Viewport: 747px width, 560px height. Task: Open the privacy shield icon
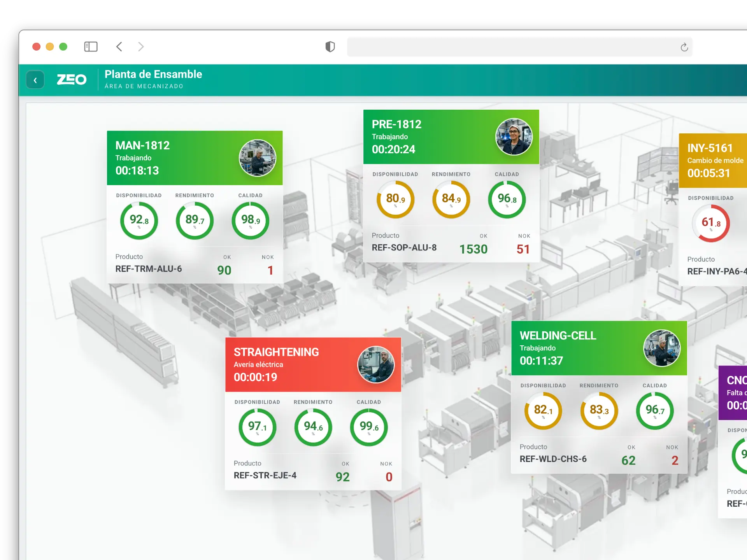tap(330, 47)
